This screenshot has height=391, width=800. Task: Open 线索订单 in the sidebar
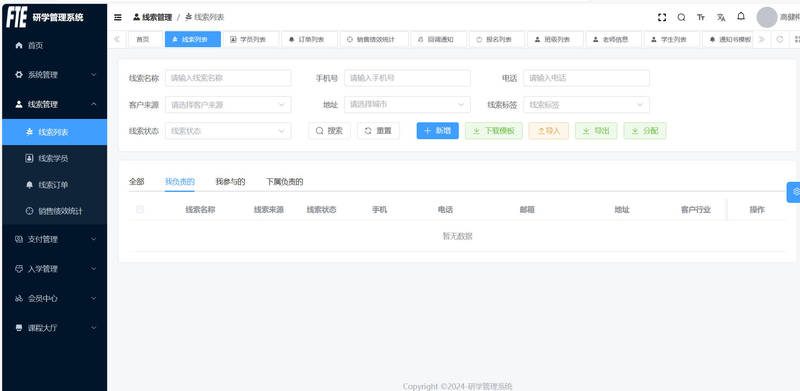pyautogui.click(x=55, y=185)
